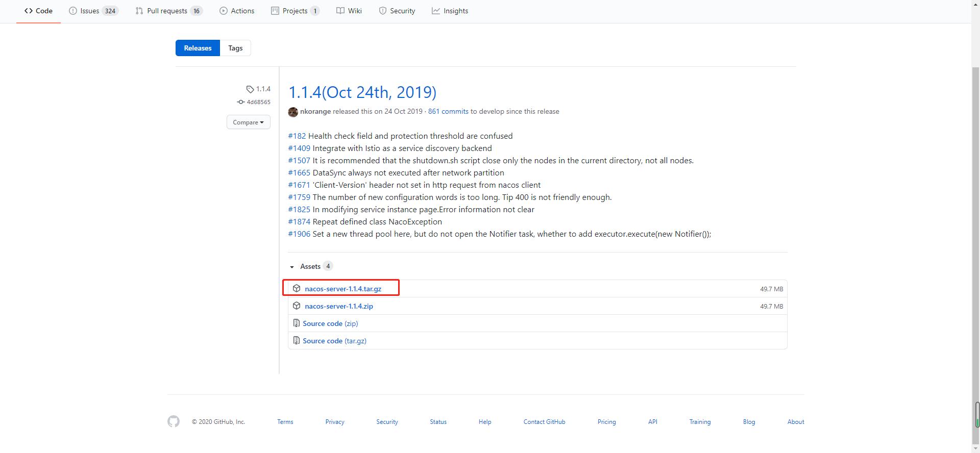Open the Security tab
Screen dimensions: 980x453
click(397, 11)
